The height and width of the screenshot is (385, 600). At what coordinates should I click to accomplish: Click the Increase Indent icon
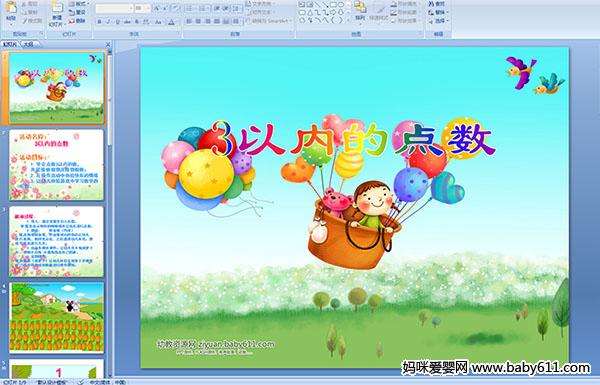226,8
